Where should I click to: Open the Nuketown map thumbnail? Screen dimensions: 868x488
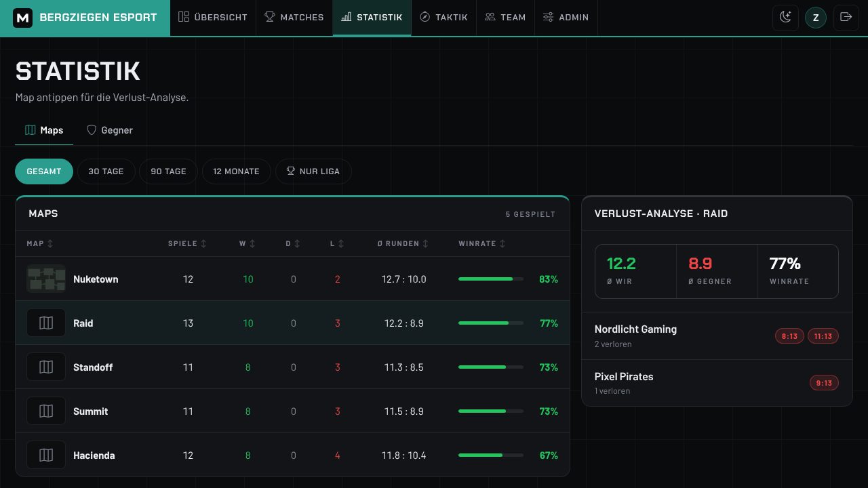46,279
